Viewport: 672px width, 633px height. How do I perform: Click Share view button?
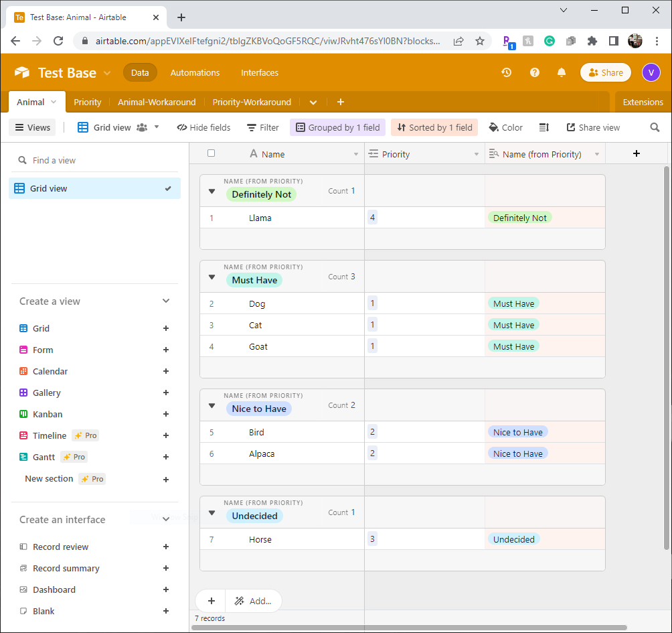pyautogui.click(x=593, y=127)
